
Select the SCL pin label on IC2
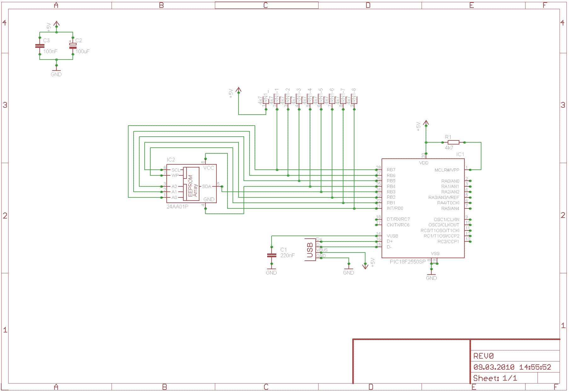pos(175,170)
